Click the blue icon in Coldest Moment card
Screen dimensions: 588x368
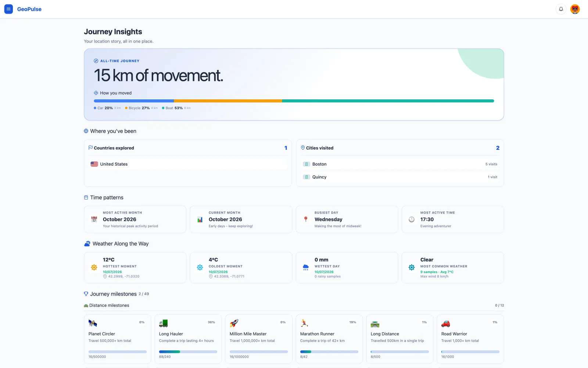[x=200, y=268]
